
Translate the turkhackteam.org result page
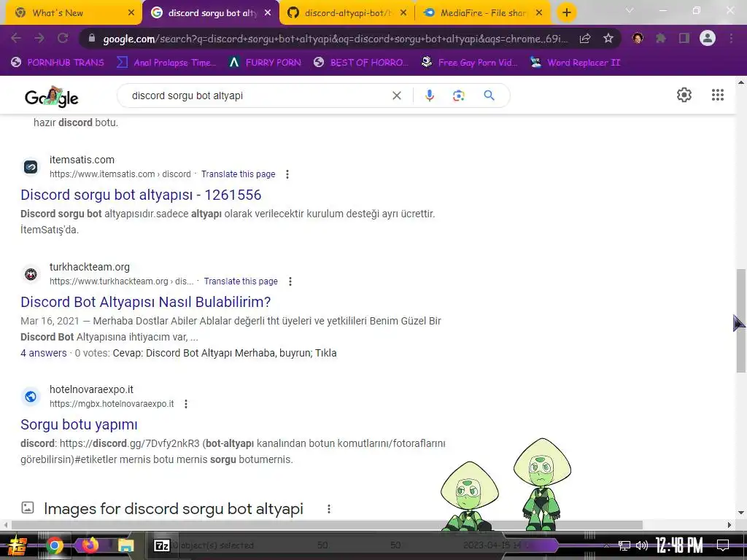(x=241, y=281)
